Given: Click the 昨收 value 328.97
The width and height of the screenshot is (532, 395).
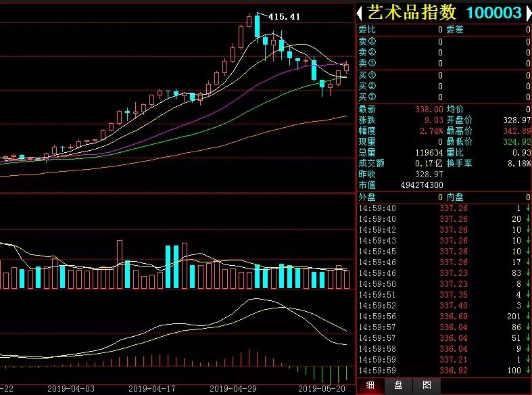Looking at the screenshot, I should tap(429, 175).
